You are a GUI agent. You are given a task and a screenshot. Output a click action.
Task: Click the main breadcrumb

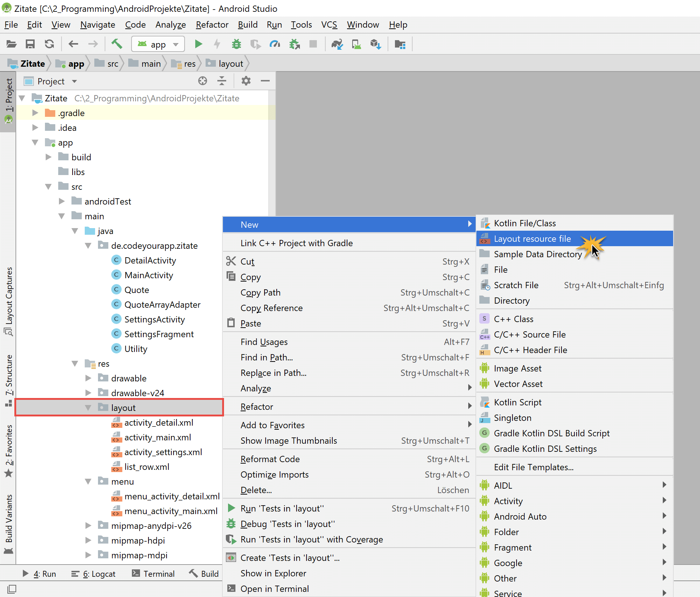(x=145, y=64)
